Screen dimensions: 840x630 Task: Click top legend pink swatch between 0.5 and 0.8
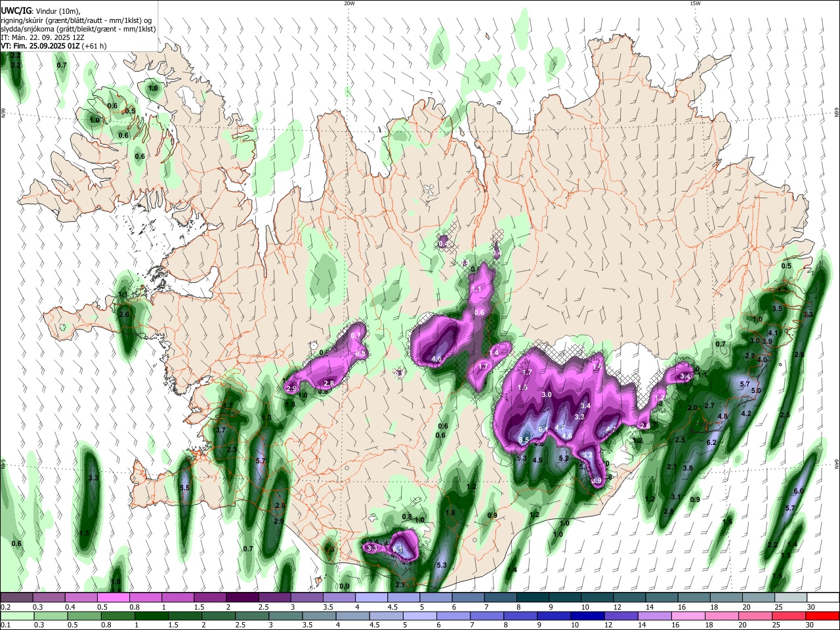112,598
